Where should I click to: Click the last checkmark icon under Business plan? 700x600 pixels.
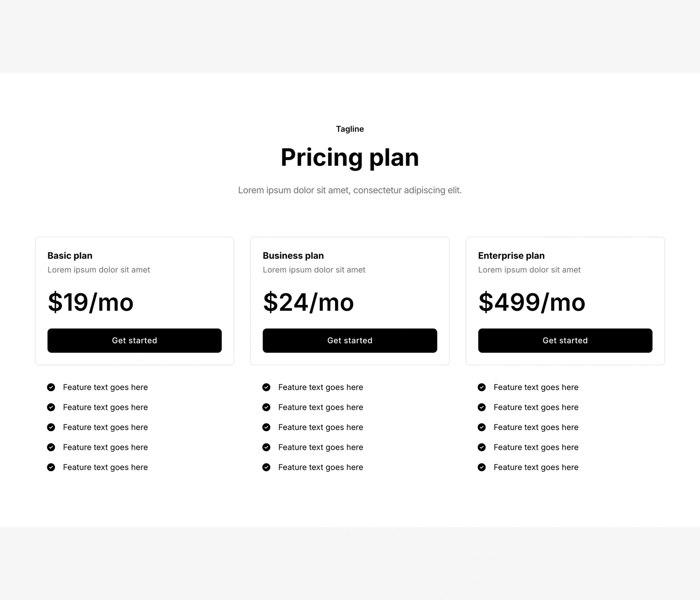pos(266,467)
